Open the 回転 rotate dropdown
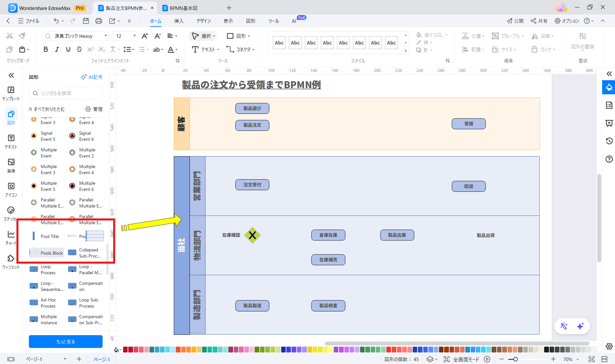 [x=543, y=36]
